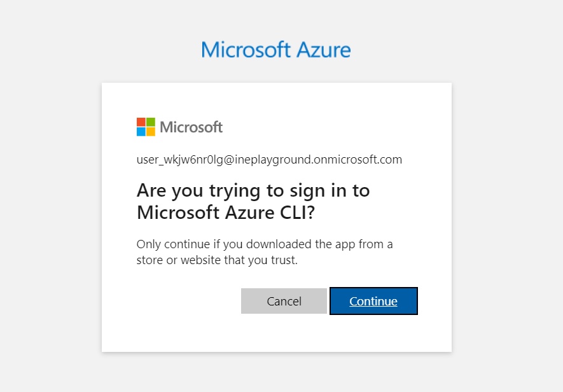Click the yellow square of Microsoft logo

coord(151,132)
